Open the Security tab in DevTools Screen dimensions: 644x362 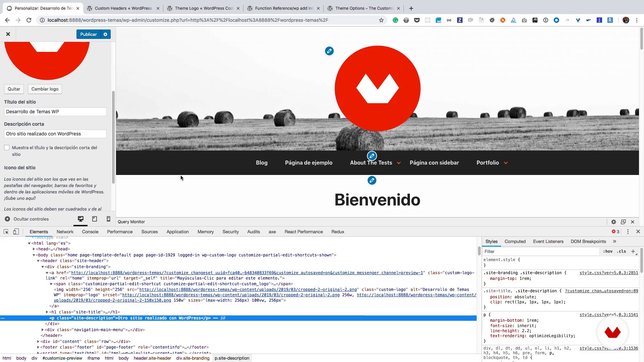[x=230, y=232]
